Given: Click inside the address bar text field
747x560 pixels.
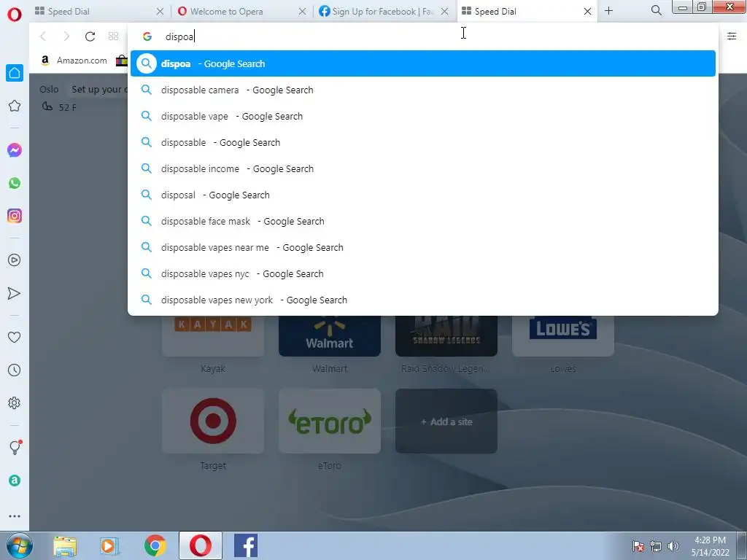Looking at the screenshot, I should 438,36.
